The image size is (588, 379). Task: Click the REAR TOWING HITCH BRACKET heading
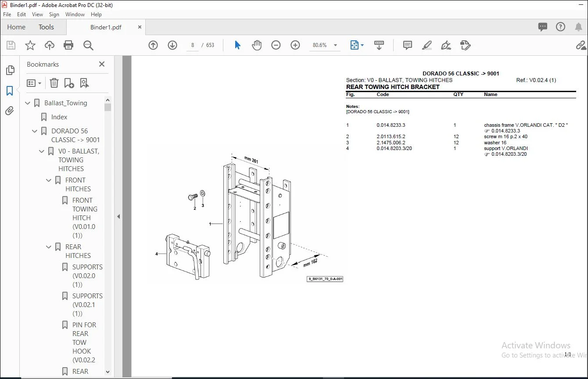pos(393,87)
